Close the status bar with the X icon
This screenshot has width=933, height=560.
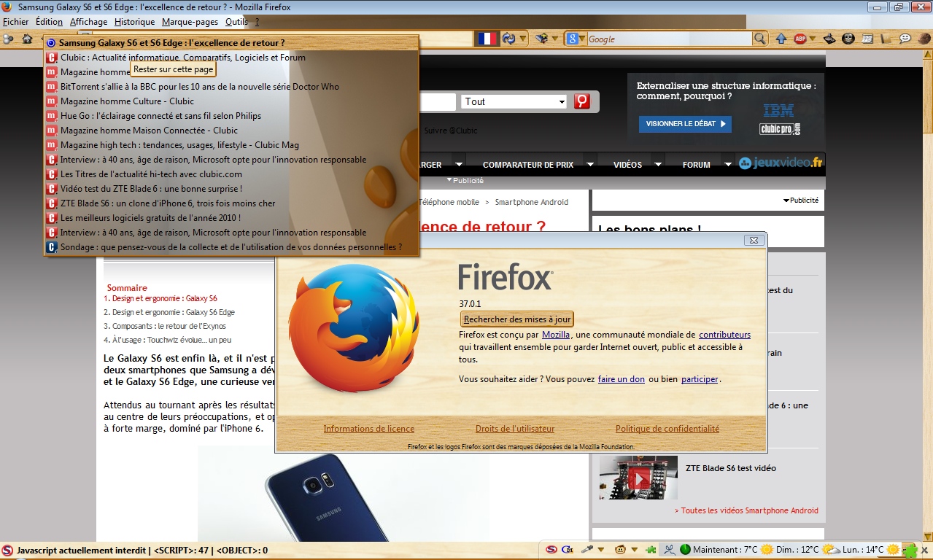pyautogui.click(x=925, y=550)
